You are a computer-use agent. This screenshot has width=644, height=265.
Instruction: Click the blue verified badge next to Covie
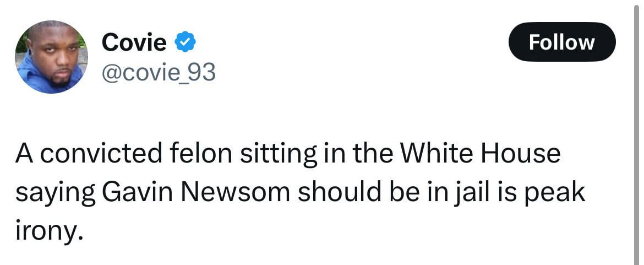point(185,42)
